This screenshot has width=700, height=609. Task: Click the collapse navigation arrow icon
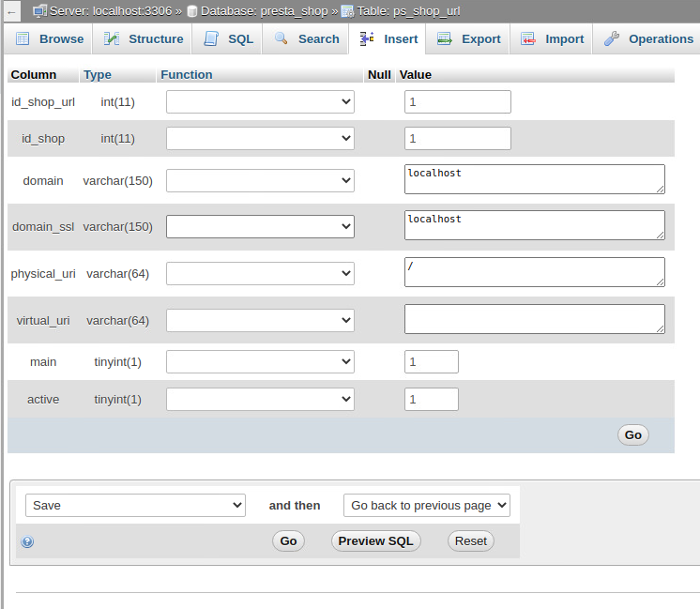[x=11, y=12]
